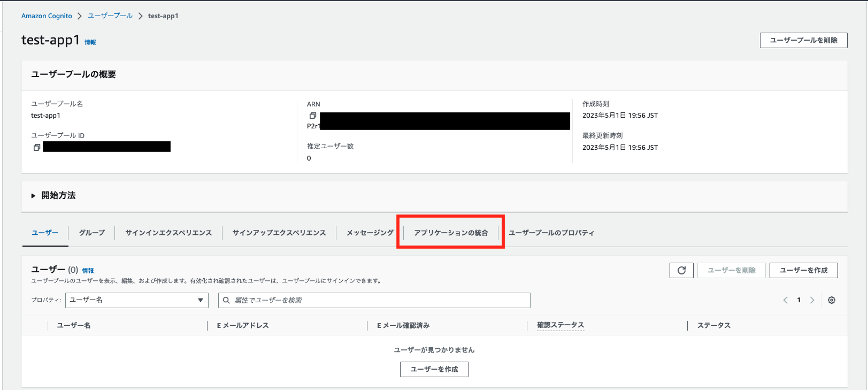Click the Eメール確認済み column header

403,325
